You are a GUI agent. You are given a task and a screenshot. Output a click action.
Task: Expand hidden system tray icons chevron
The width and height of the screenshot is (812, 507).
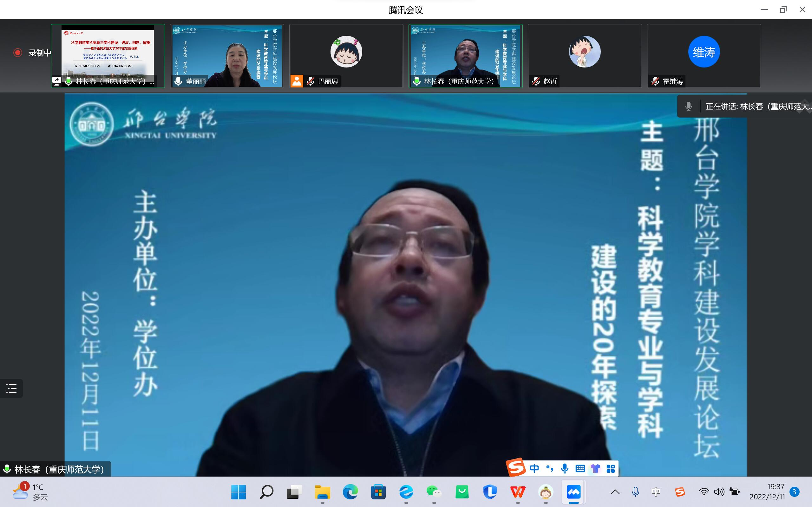[615, 492]
